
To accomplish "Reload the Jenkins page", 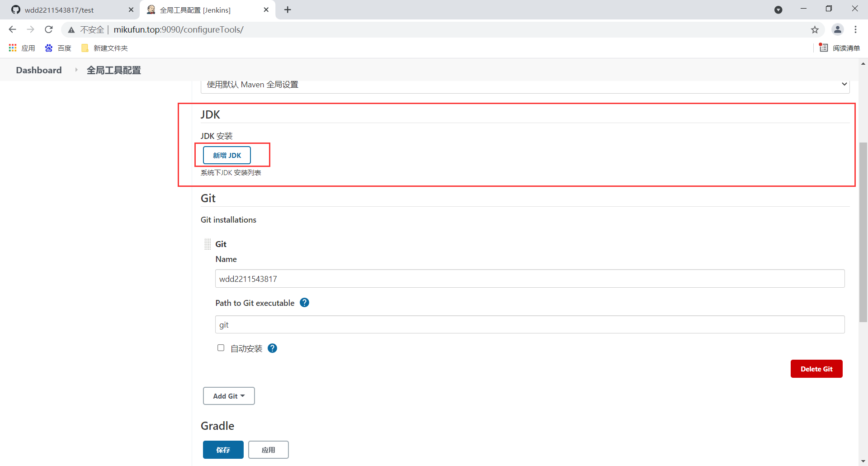I will 49,29.
